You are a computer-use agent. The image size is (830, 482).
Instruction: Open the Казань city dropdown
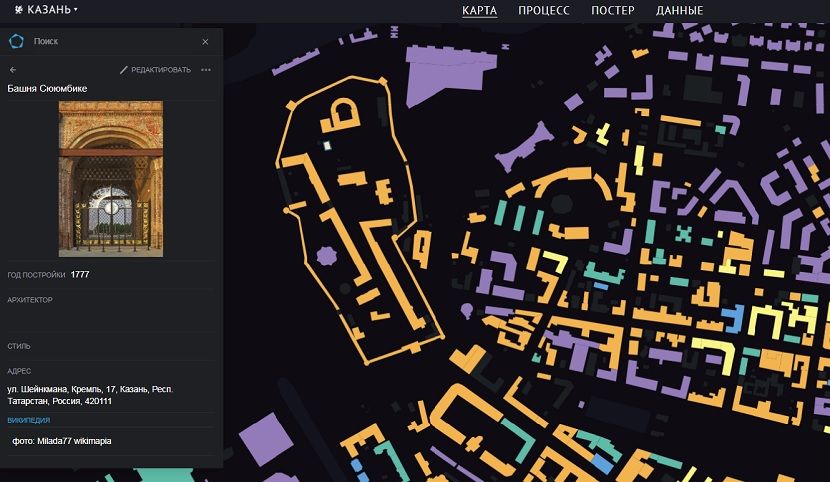tap(52, 10)
